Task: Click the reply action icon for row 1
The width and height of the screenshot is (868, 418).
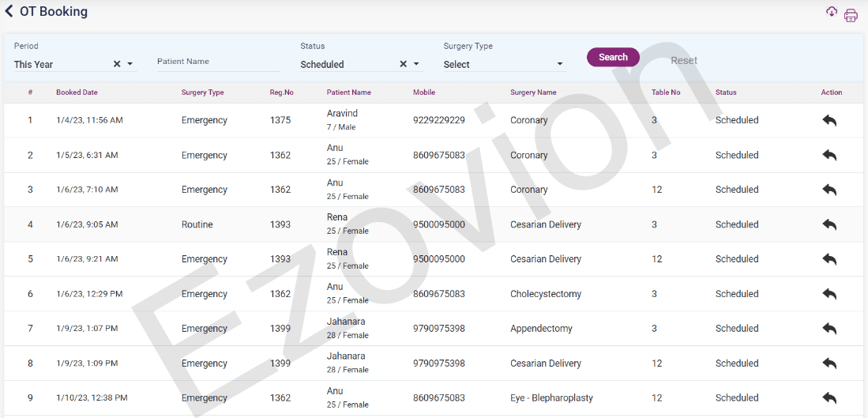Action: (829, 121)
